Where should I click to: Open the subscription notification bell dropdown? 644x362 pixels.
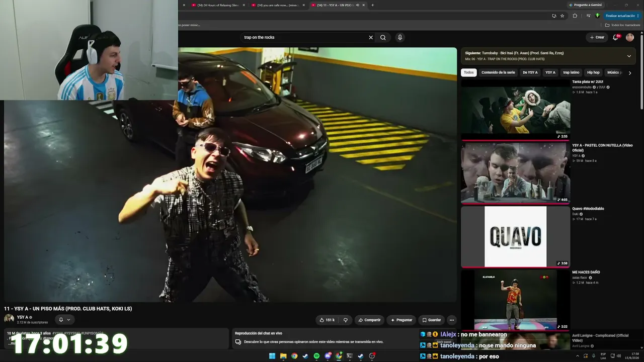(64, 319)
